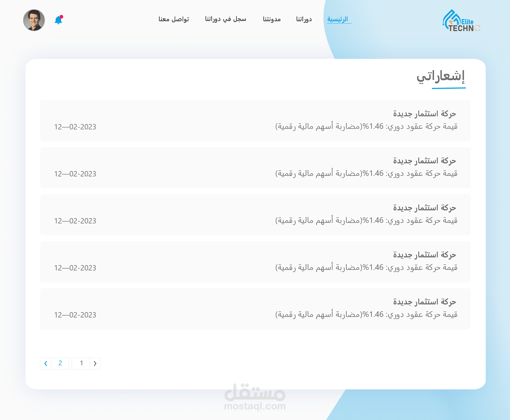Go to page 1 in pagination

[x=81, y=363]
